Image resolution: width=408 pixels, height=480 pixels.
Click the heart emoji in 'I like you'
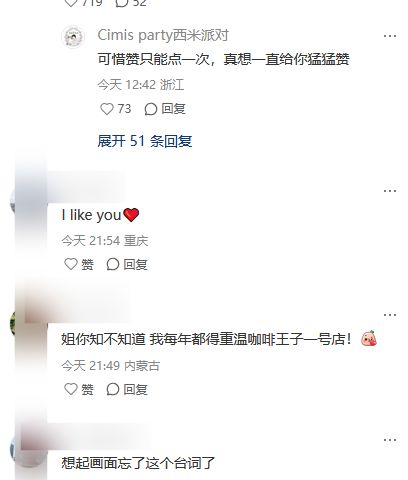click(x=131, y=215)
